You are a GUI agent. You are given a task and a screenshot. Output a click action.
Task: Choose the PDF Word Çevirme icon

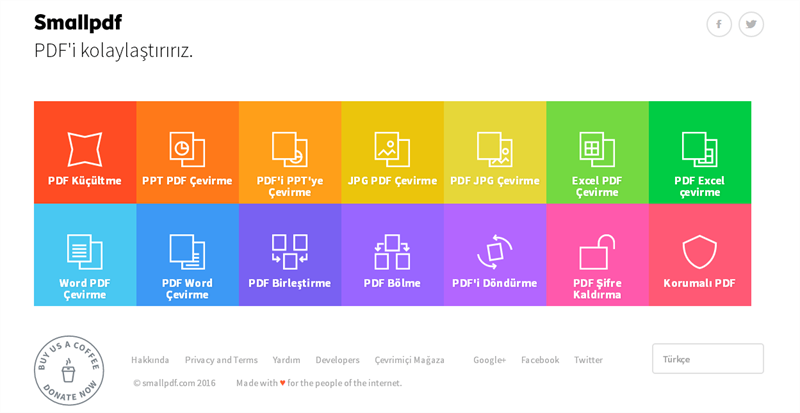click(187, 252)
